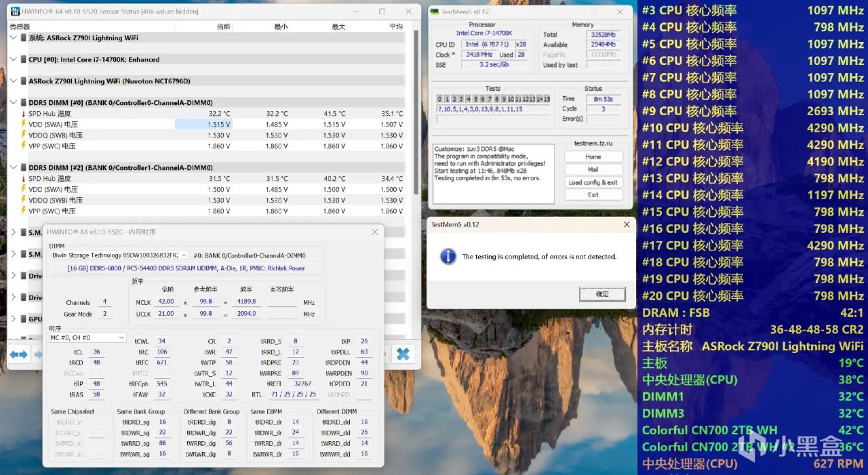The image size is (868, 475).
Task: Confirm the TestMem5 completion dialog with 确定
Action: click(x=602, y=294)
